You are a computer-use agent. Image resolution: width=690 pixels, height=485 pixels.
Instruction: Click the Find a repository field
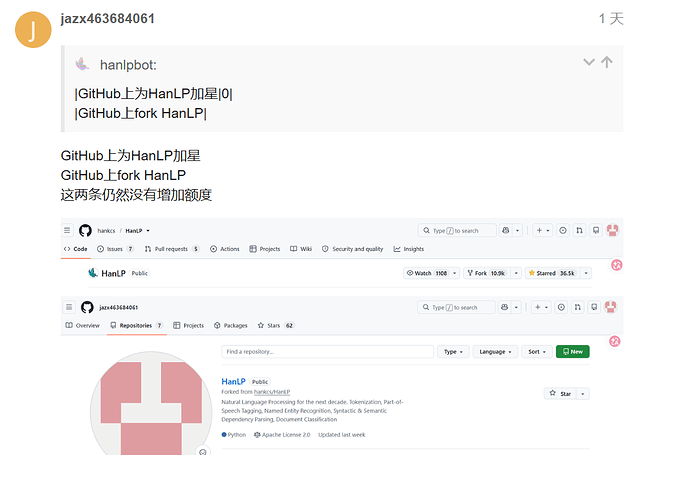tap(328, 352)
